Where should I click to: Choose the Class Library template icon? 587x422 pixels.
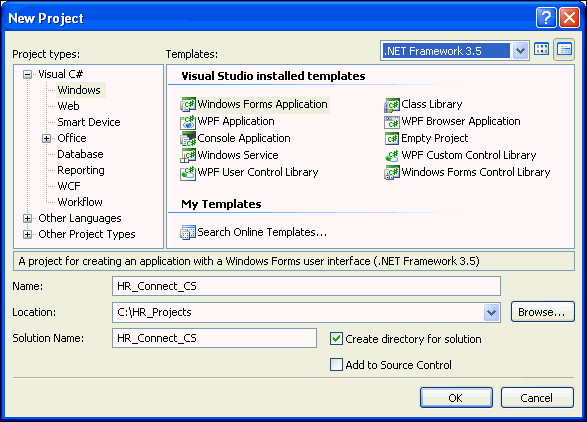(x=392, y=104)
